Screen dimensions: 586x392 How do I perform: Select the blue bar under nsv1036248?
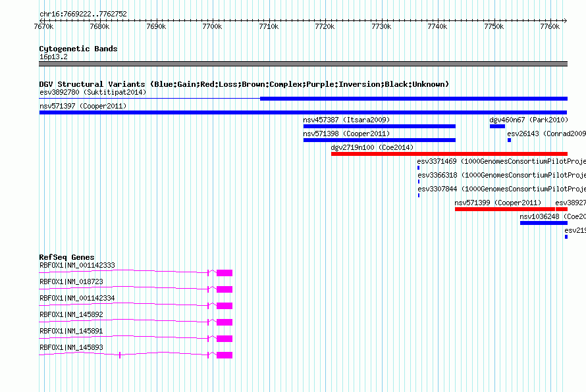point(544,223)
